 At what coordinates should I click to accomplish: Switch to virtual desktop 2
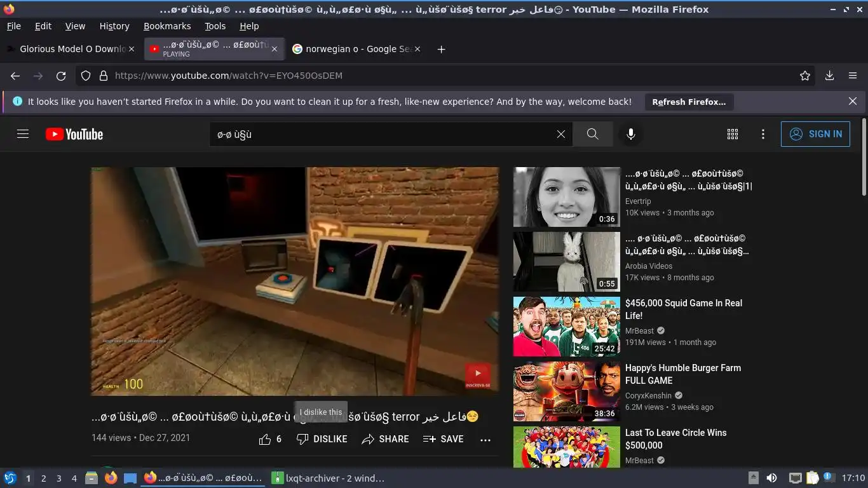[x=43, y=478]
